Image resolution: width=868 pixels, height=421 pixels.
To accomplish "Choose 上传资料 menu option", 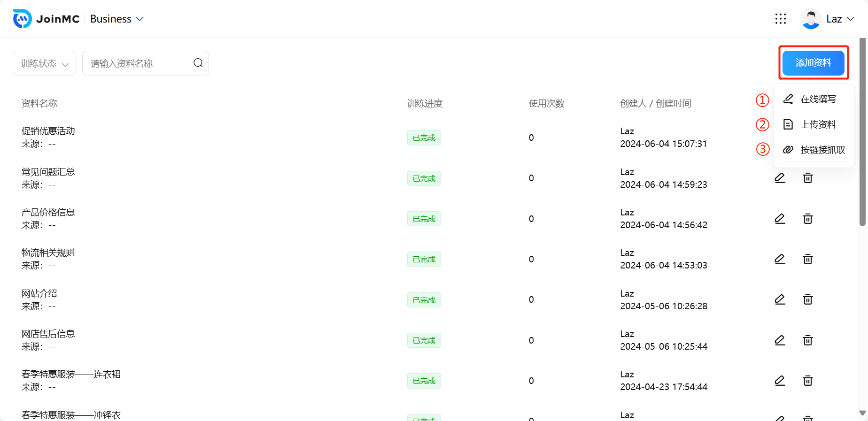I will [818, 124].
